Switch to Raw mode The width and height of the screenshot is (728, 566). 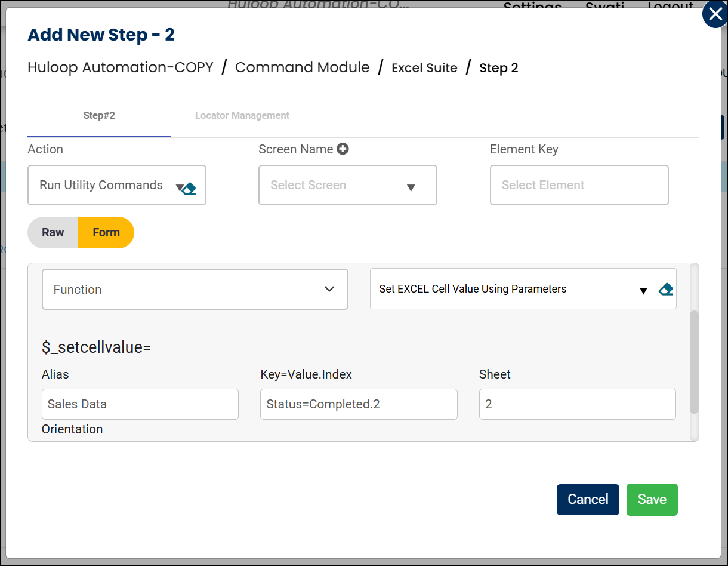tap(53, 233)
